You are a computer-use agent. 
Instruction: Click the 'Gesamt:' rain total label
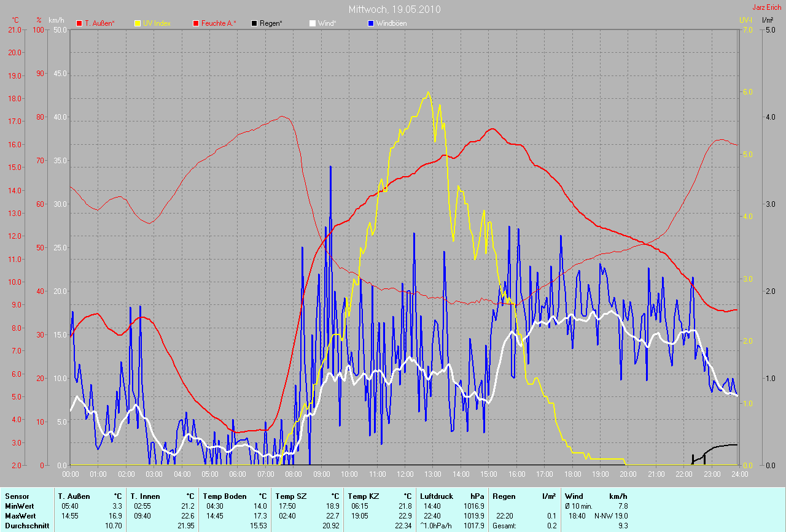(x=504, y=525)
